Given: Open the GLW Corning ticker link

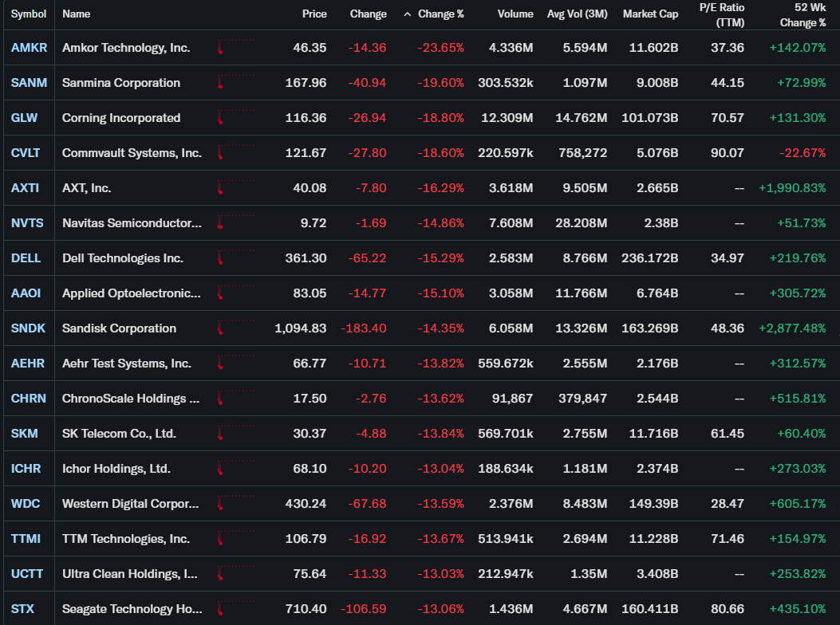Looking at the screenshot, I should pos(24,118).
